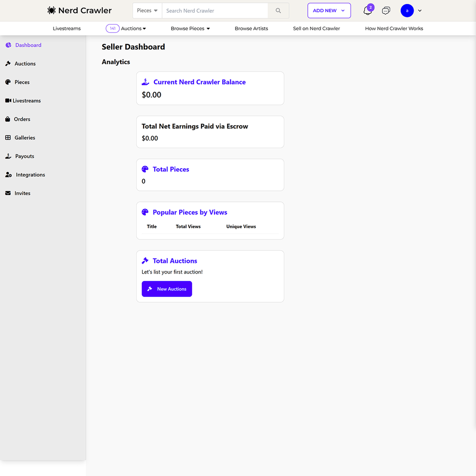476x476 pixels.
Task: Click the search magnifier icon
Action: [278, 11]
